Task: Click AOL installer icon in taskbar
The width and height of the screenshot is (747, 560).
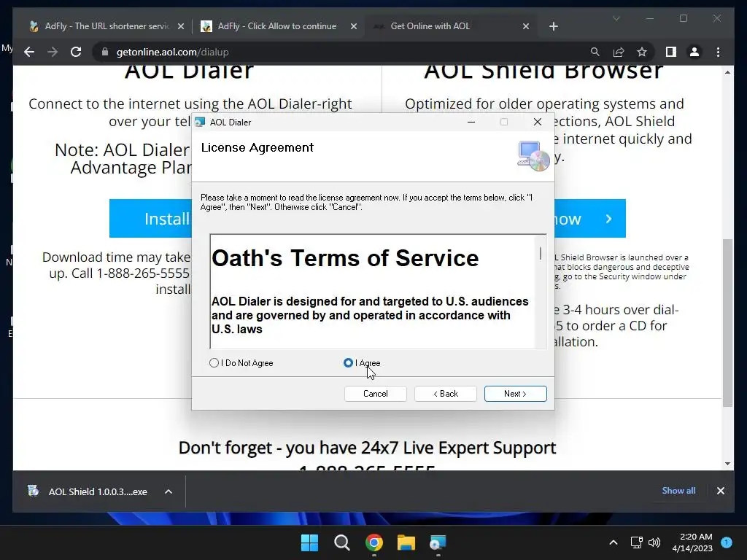Action: [438, 542]
